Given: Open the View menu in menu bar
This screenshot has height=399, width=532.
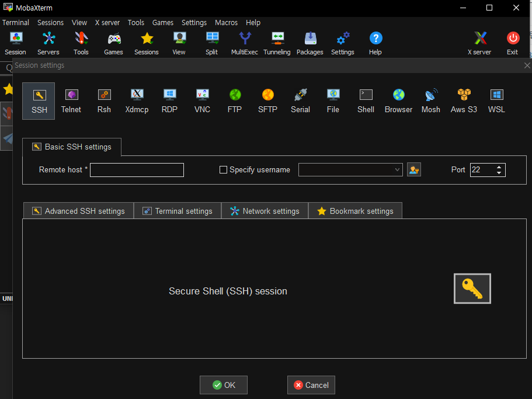Looking at the screenshot, I should 79,22.
